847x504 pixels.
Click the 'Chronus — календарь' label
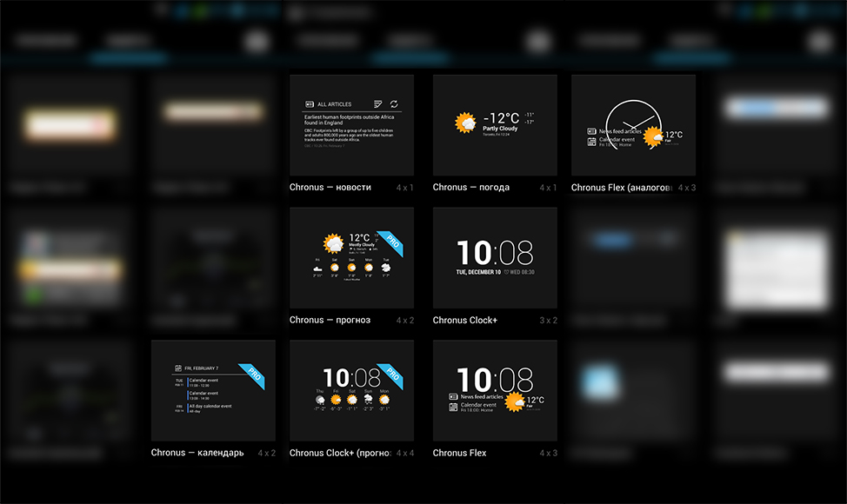[x=197, y=453]
